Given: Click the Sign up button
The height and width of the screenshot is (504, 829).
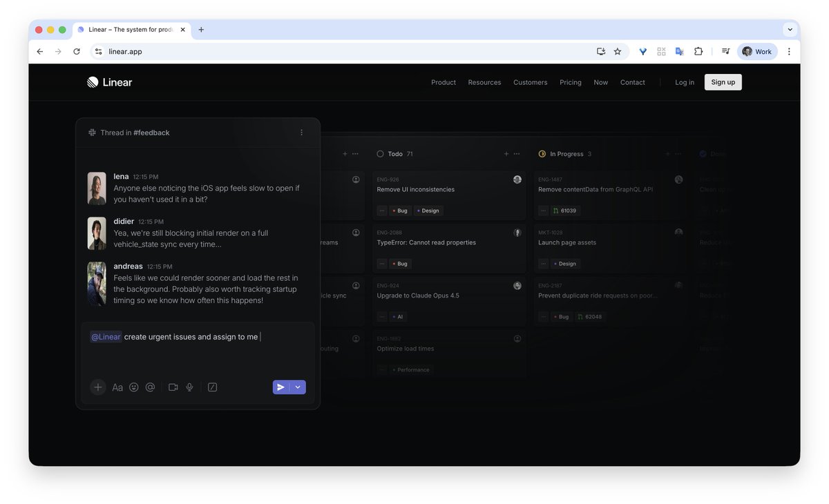Looking at the screenshot, I should tap(723, 82).
